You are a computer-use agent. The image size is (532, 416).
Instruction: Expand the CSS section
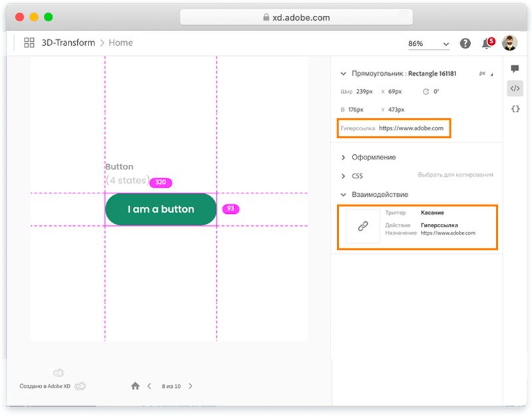343,176
